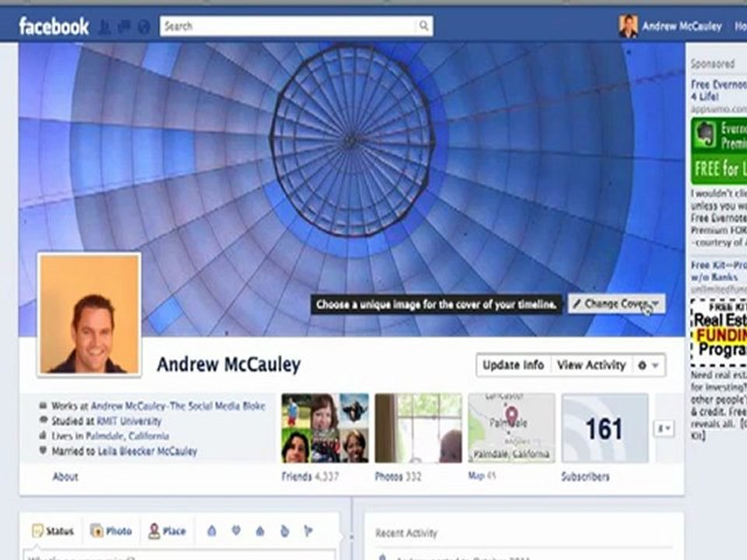Click the home icon beside Lives in

tap(43, 436)
